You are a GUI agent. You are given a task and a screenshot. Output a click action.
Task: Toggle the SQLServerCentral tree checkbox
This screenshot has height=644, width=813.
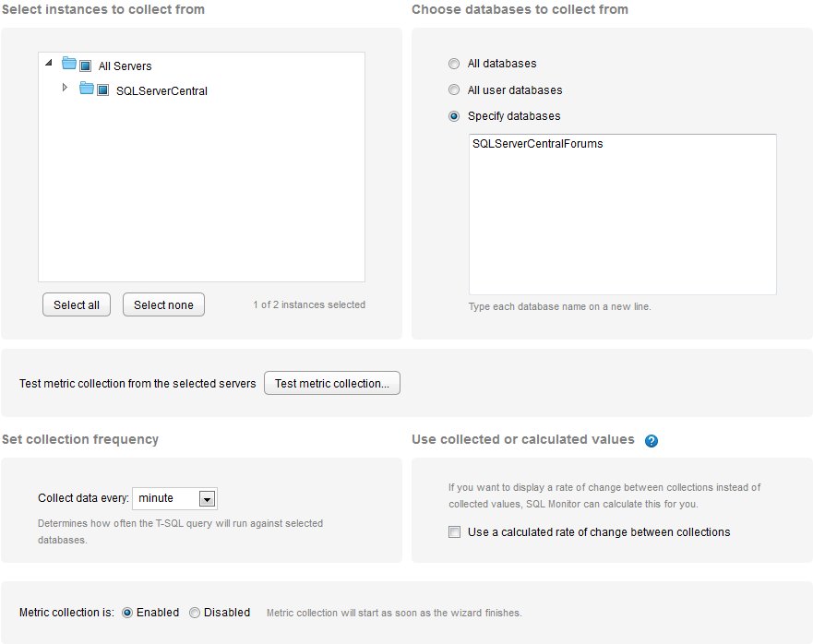103,90
